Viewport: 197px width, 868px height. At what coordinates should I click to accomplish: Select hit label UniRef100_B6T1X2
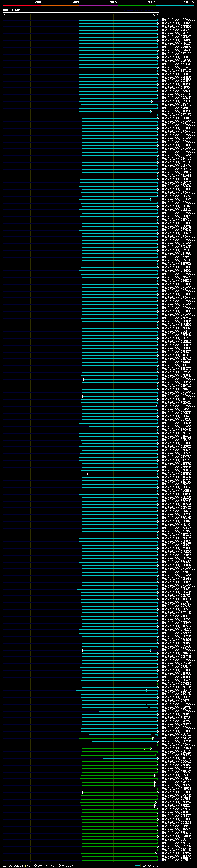pos(176,71)
